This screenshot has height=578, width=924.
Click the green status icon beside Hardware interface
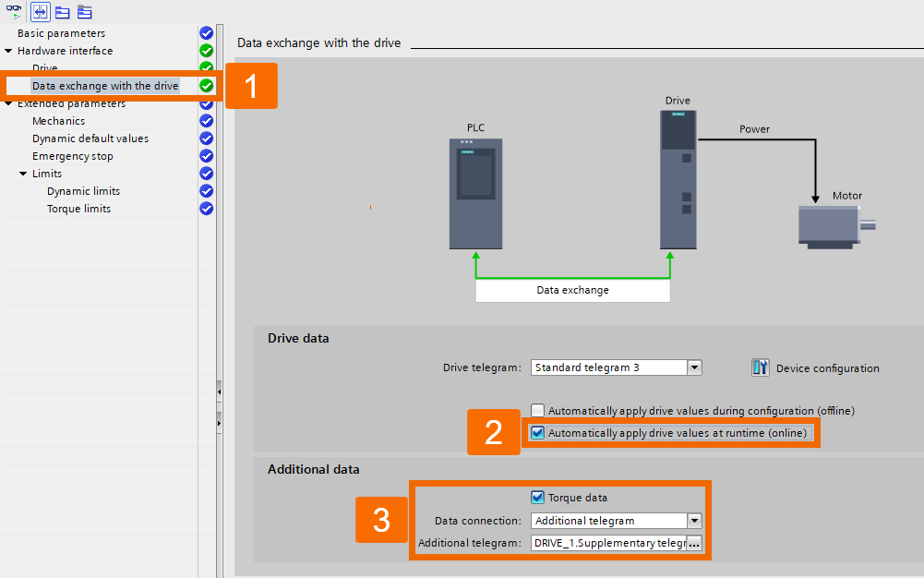point(205,50)
